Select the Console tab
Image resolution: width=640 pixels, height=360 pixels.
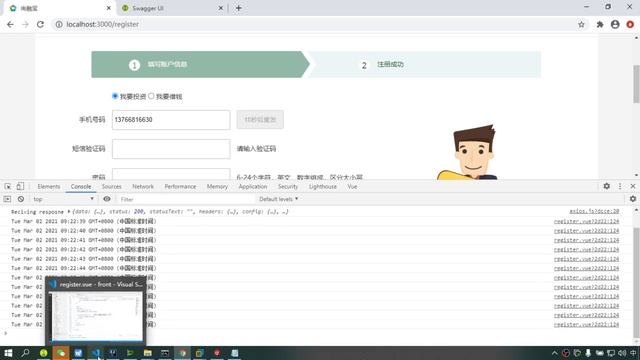click(81, 186)
